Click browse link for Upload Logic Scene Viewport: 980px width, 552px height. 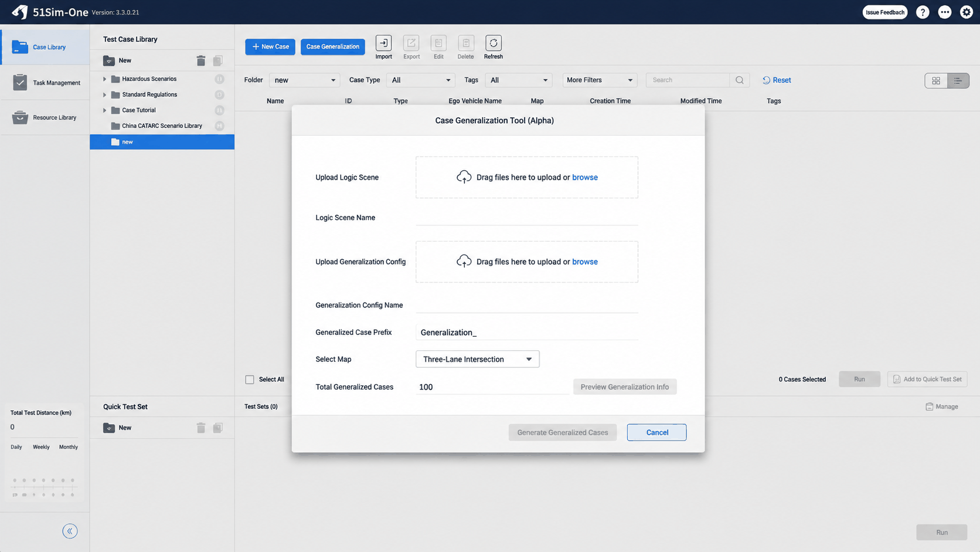click(585, 177)
